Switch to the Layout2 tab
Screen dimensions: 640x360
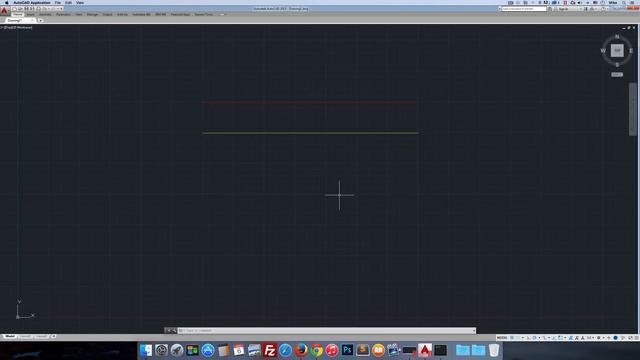(41, 337)
